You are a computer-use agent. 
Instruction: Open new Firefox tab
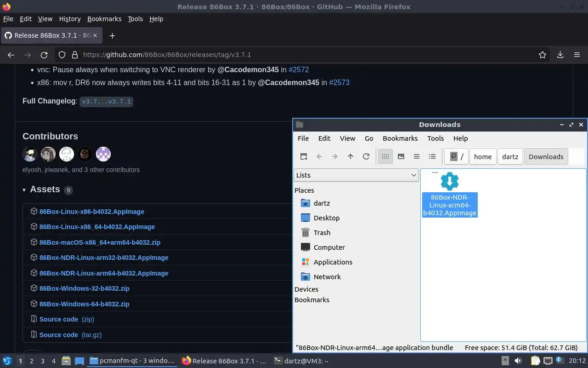point(112,35)
